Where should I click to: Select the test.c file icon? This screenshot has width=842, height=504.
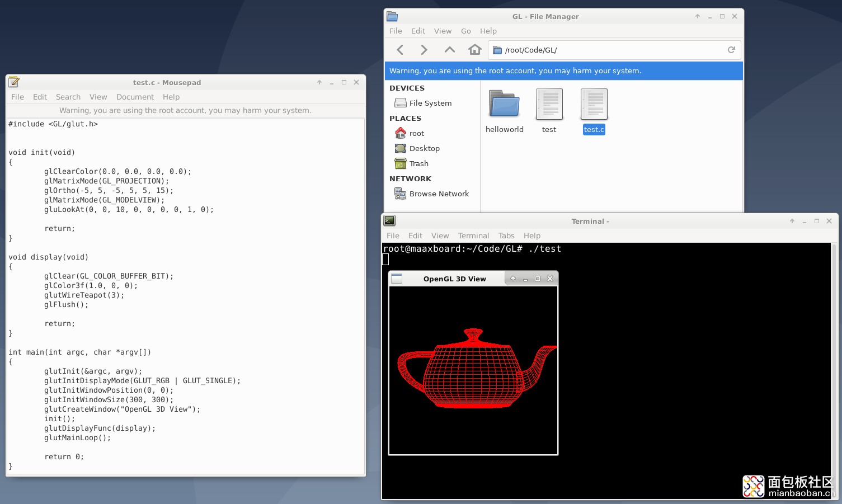click(x=594, y=104)
